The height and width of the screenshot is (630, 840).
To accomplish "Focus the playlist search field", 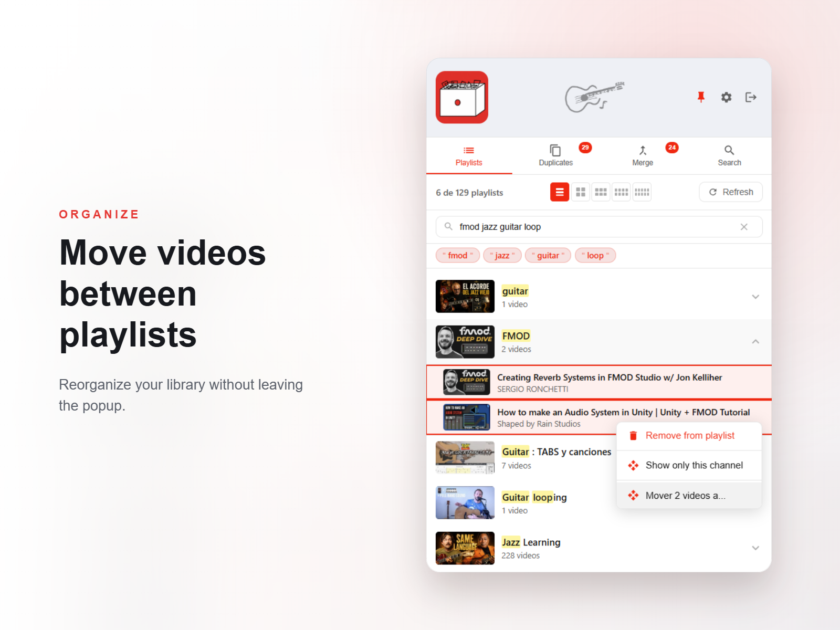I will (x=599, y=227).
